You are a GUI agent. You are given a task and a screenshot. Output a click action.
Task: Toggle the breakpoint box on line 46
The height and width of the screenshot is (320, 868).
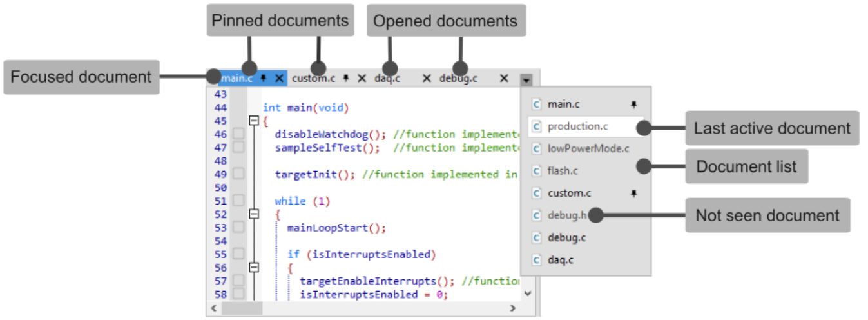coord(238,134)
